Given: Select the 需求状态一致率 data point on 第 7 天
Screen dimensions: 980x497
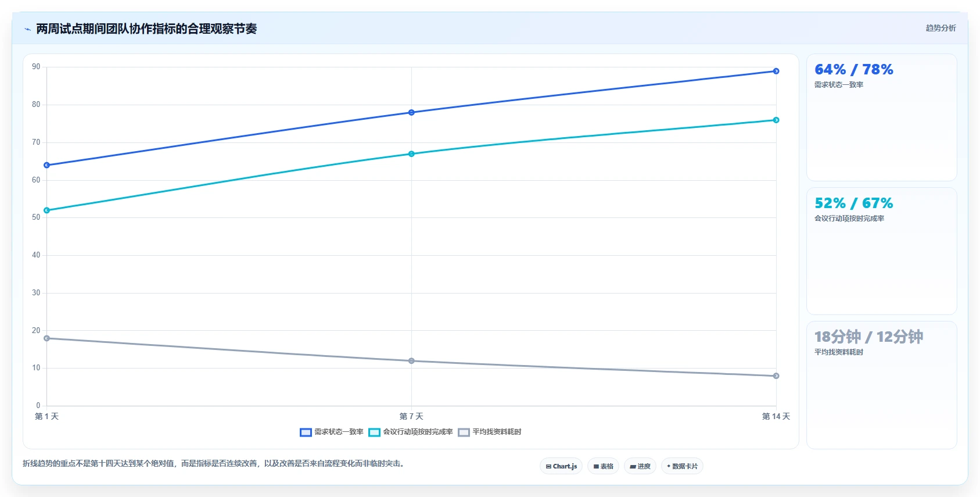Looking at the screenshot, I should pyautogui.click(x=411, y=112).
